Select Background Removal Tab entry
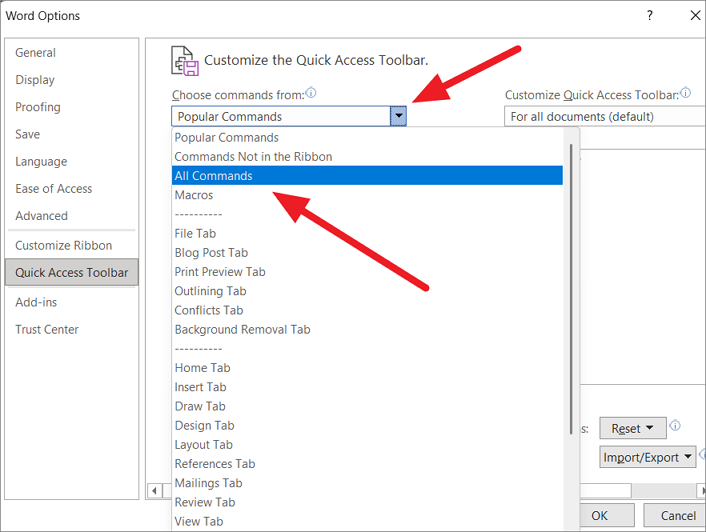Screen dimensions: 706x532 (367, 329)
